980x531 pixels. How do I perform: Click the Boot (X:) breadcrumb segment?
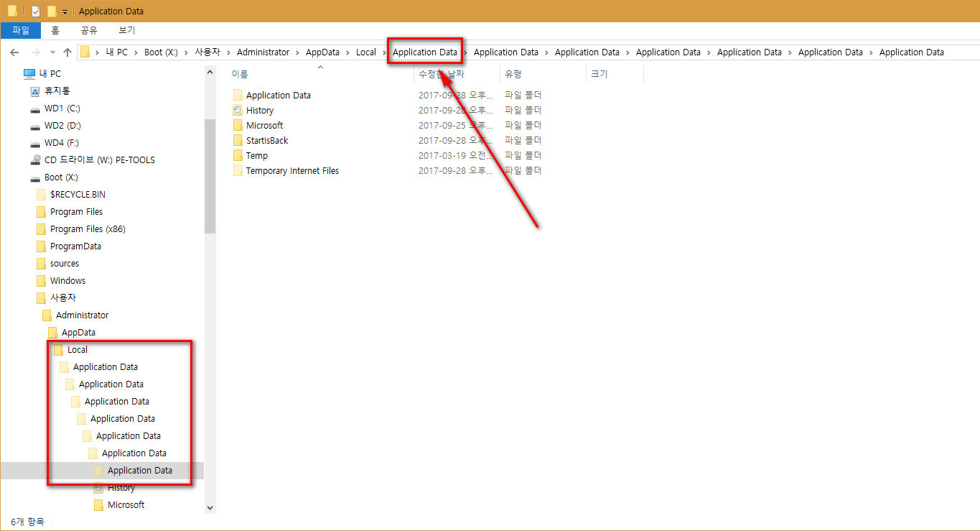(161, 52)
